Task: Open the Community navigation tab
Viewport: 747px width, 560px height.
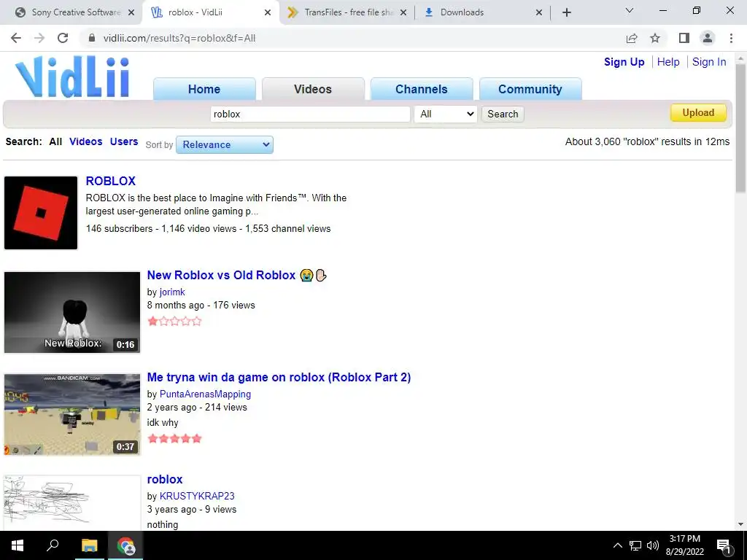Action: 530,89
